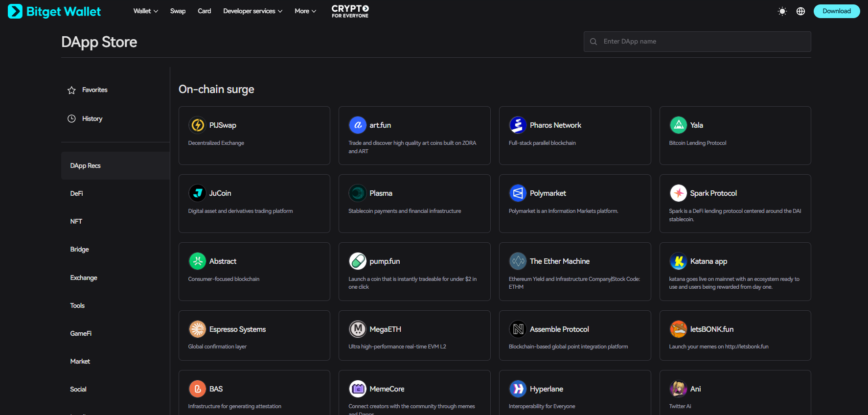
Task: Open the language globe icon
Action: tap(800, 11)
